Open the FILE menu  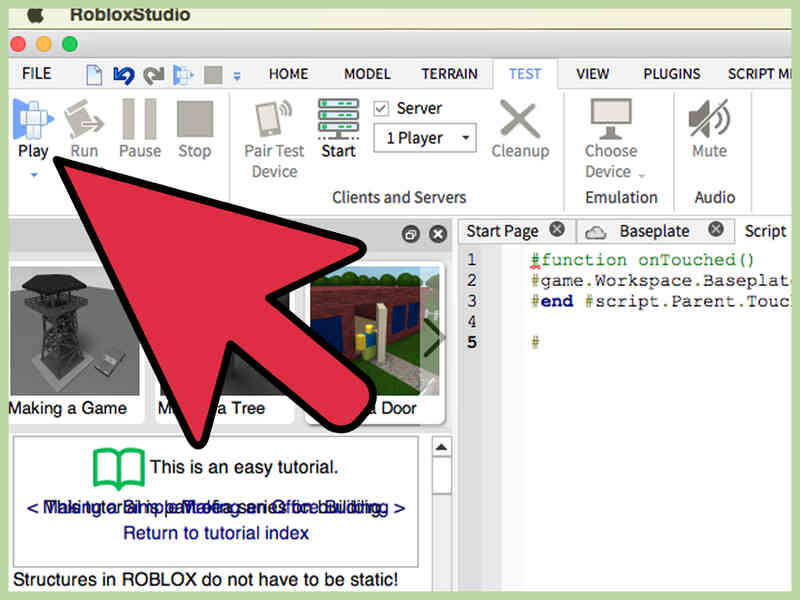coord(36,73)
